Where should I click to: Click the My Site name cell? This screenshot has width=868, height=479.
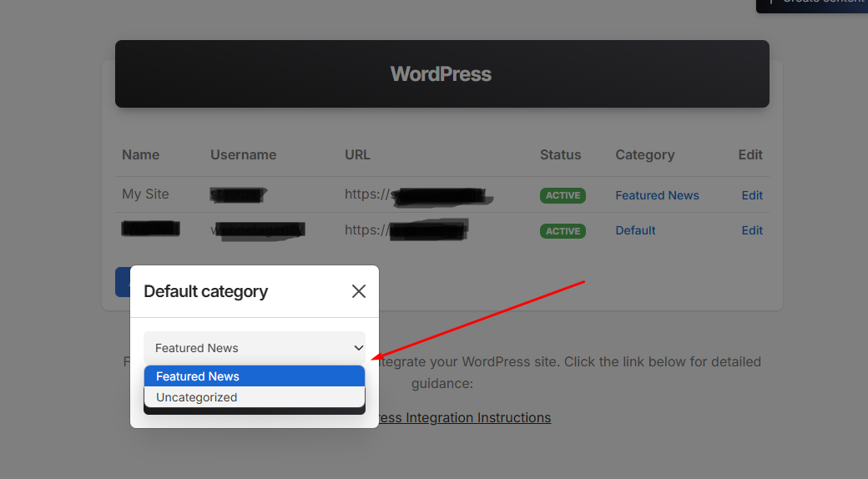click(145, 194)
